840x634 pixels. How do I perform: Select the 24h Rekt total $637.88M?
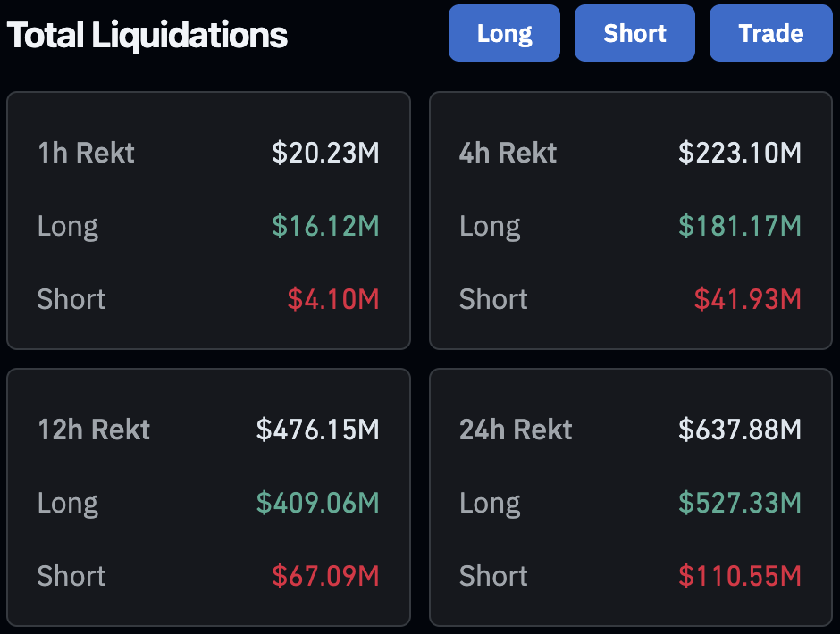[x=740, y=430]
